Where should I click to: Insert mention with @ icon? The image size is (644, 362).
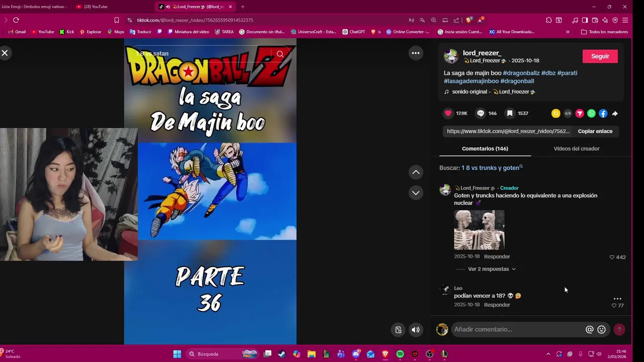pyautogui.click(x=590, y=329)
